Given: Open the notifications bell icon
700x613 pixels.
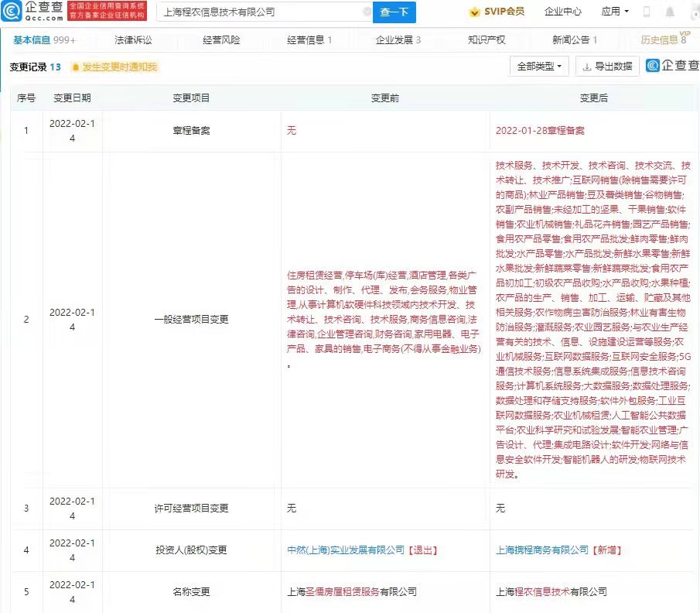Looking at the screenshot, I should tap(670, 12).
